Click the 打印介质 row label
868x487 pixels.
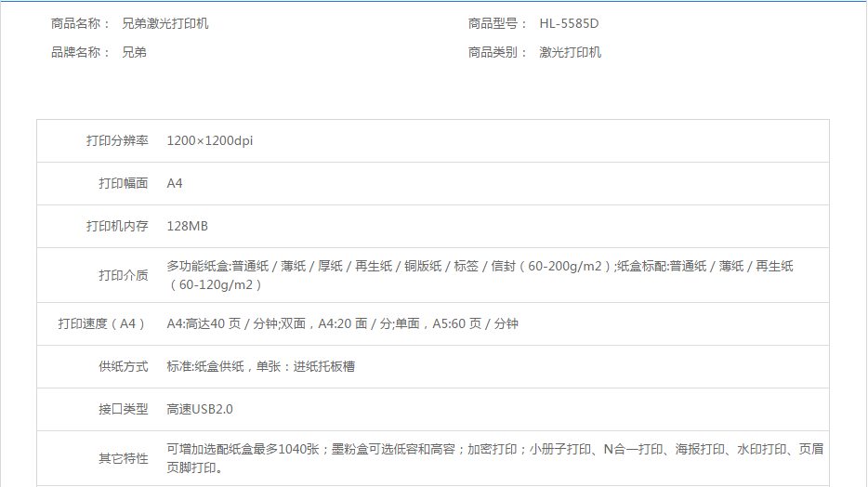(124, 275)
